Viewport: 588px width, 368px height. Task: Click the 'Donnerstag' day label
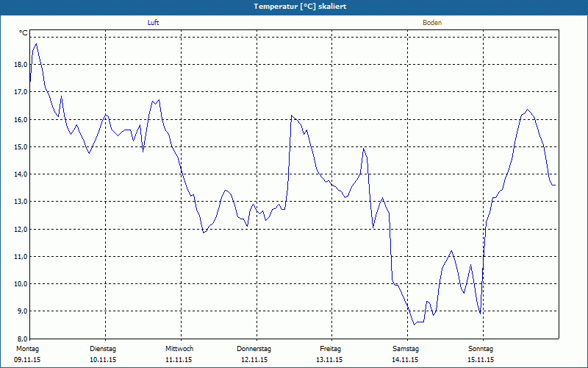coord(254,349)
